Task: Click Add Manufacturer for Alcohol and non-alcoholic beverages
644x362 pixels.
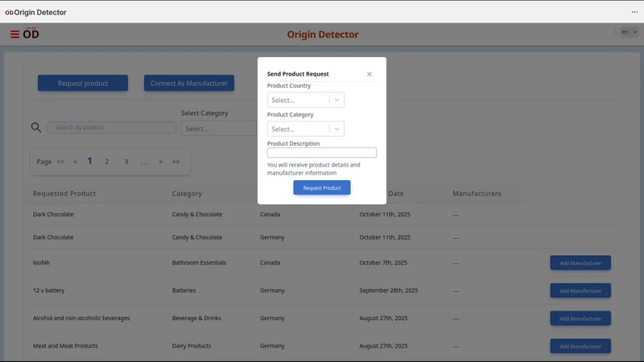Action: [x=580, y=319]
